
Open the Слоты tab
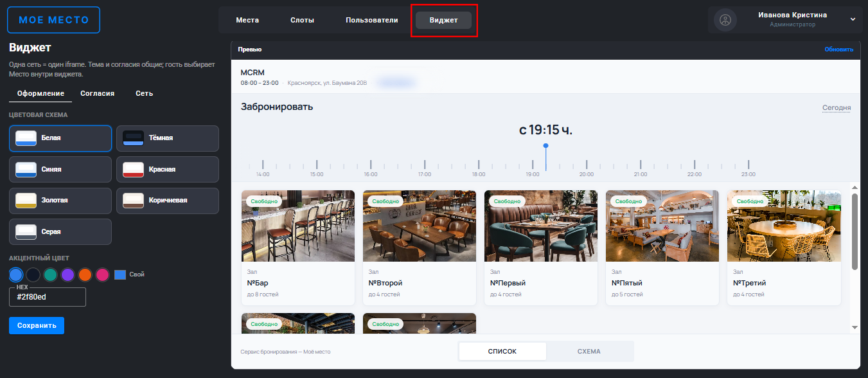302,20
